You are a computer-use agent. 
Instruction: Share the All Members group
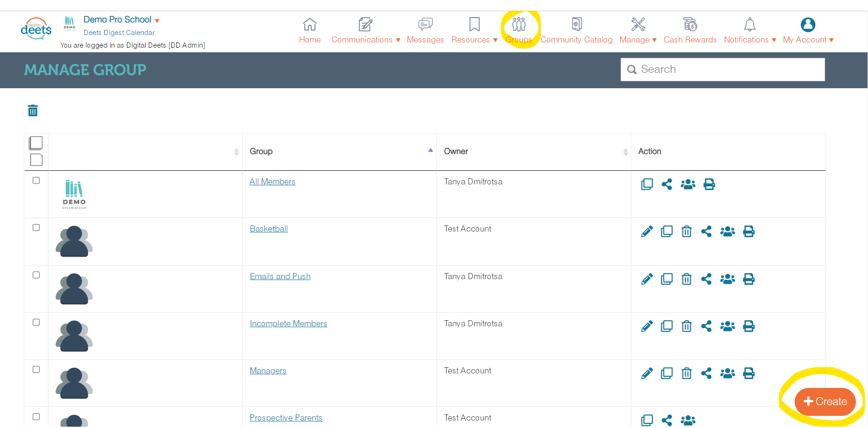click(x=667, y=184)
